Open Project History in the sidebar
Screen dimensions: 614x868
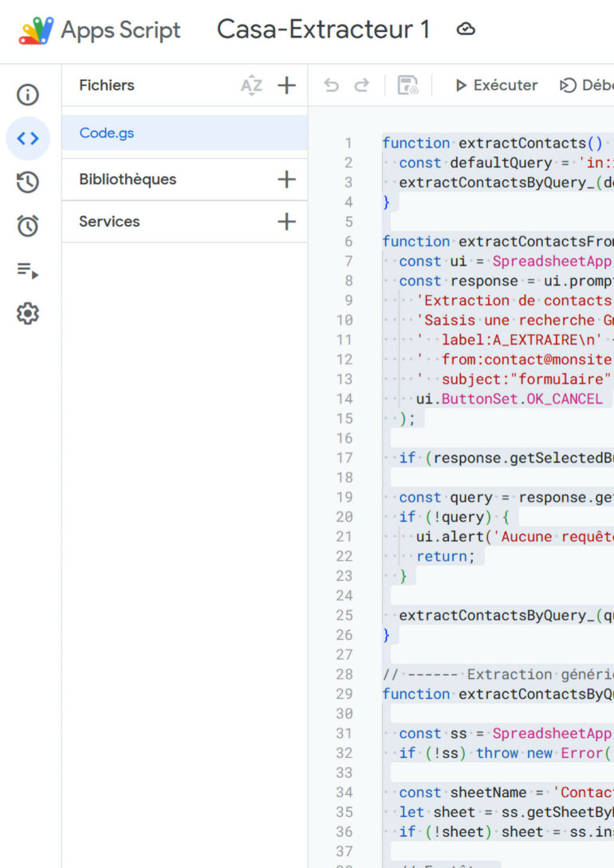[x=28, y=183]
